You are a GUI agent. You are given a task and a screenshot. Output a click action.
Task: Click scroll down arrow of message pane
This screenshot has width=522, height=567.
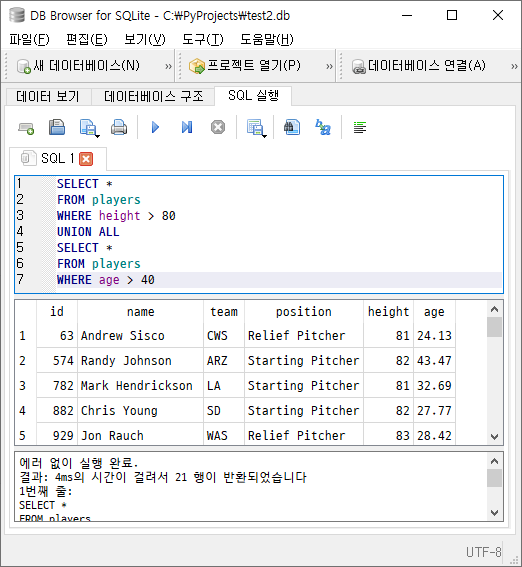[495, 512]
